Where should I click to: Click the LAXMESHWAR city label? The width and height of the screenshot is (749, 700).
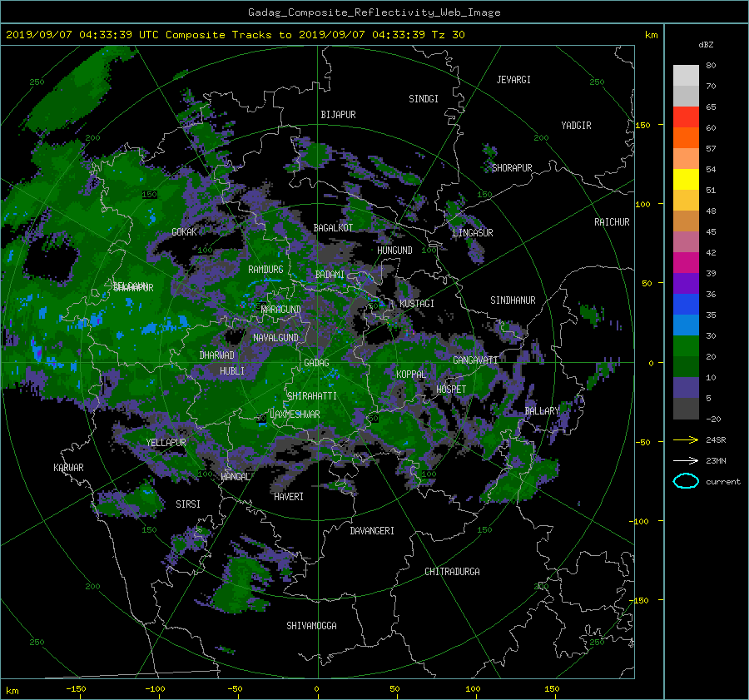point(295,415)
